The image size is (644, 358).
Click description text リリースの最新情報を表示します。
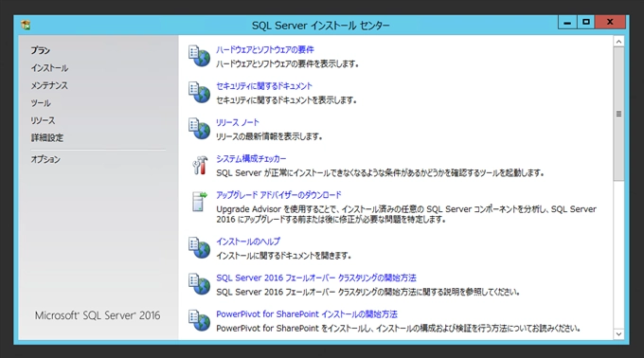[269, 136]
